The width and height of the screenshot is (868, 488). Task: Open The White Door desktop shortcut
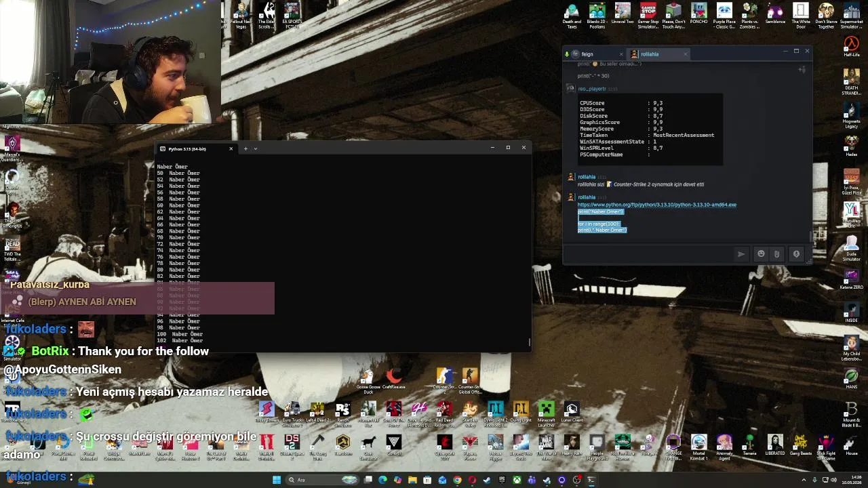coord(801,16)
